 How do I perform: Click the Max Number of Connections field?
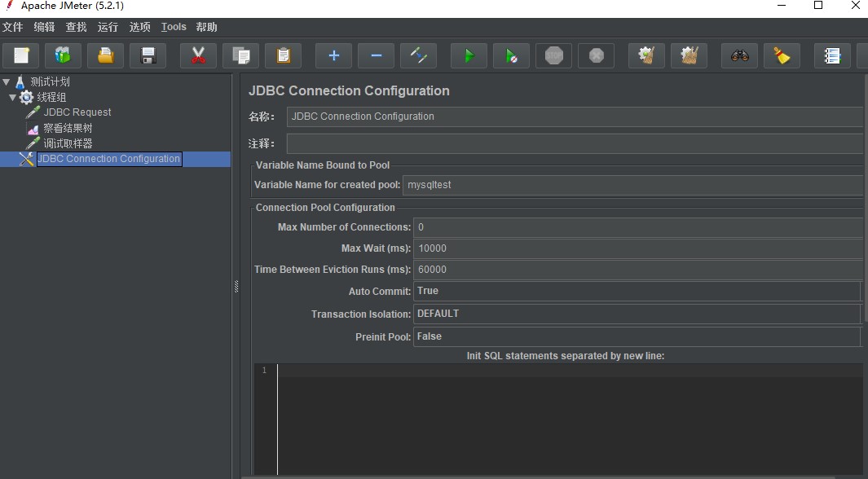click(x=637, y=227)
